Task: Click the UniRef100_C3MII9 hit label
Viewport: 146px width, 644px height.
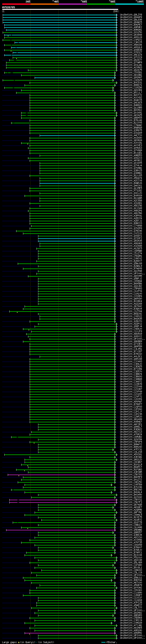Action: [131, 620]
